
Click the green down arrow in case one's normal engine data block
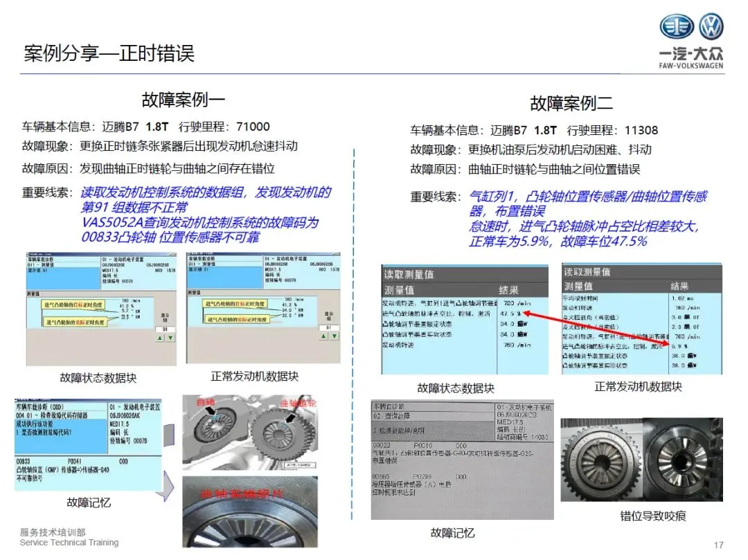(x=335, y=336)
